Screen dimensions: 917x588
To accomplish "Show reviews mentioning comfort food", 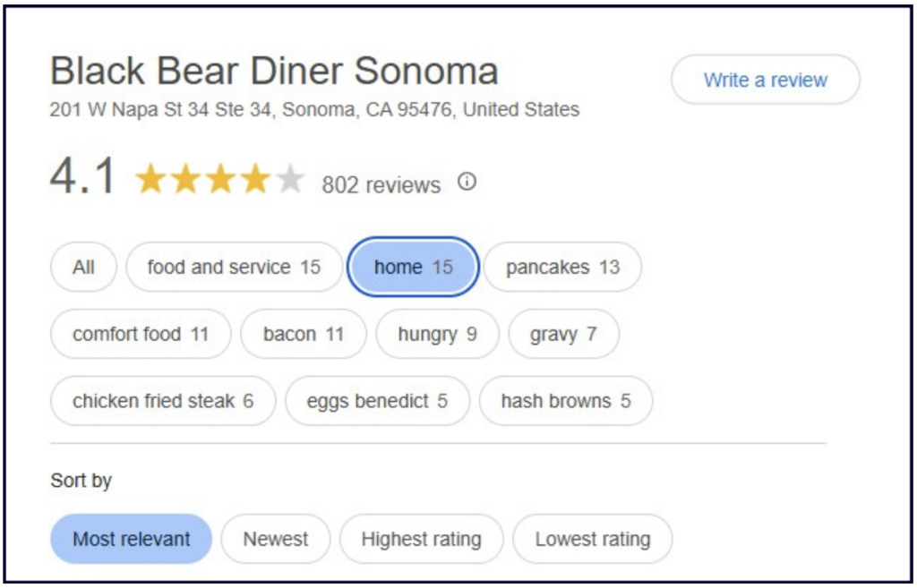I will point(141,334).
